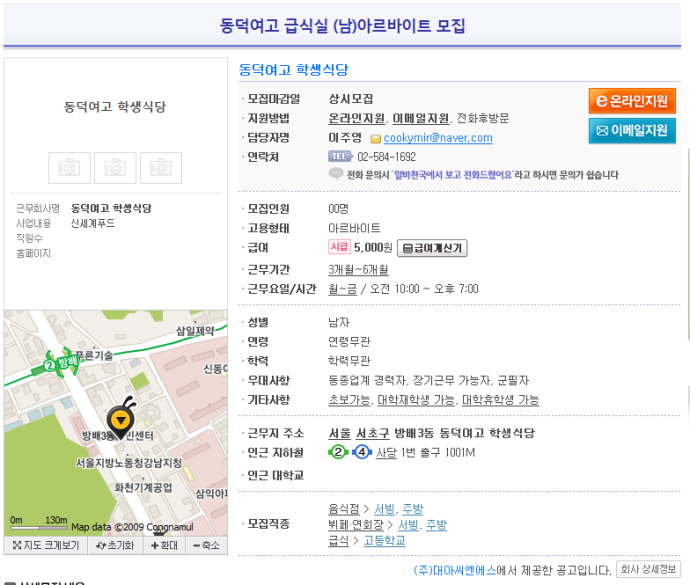The height and width of the screenshot is (585, 690).
Task: Click the subway line 2 icon
Action: 338,452
